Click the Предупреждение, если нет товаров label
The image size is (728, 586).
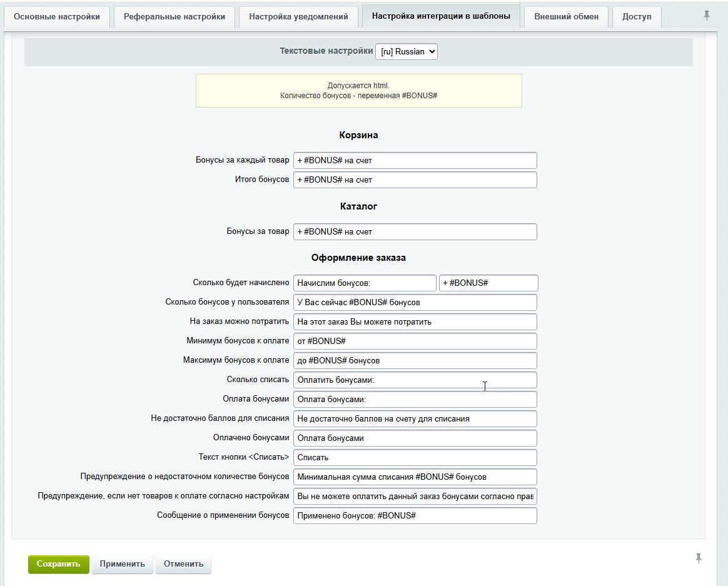click(x=163, y=496)
